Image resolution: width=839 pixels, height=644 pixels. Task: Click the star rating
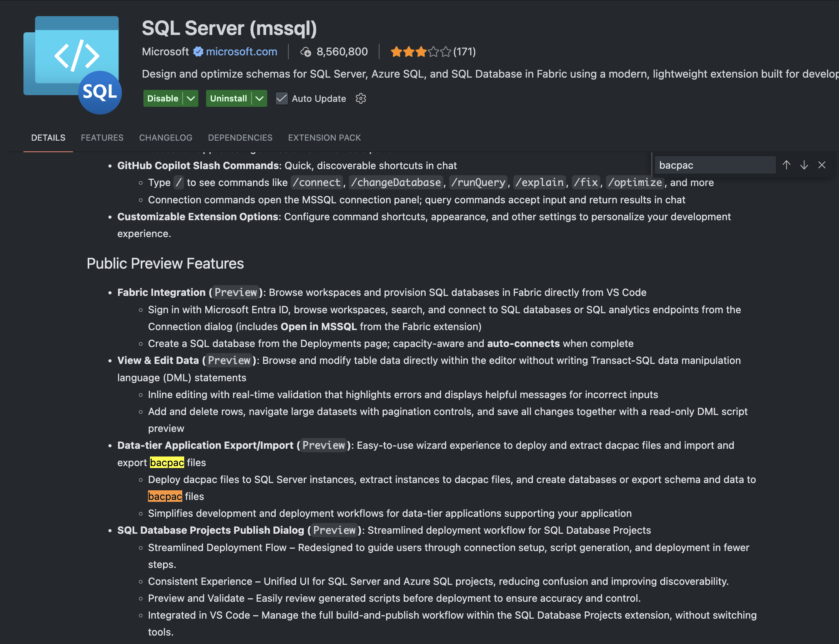pos(421,51)
